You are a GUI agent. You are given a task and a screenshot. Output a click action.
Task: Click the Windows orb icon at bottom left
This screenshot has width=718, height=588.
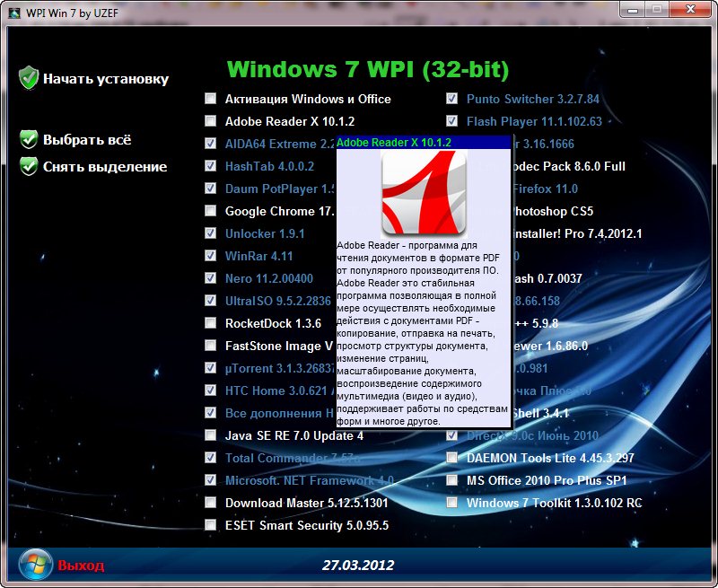[35, 565]
